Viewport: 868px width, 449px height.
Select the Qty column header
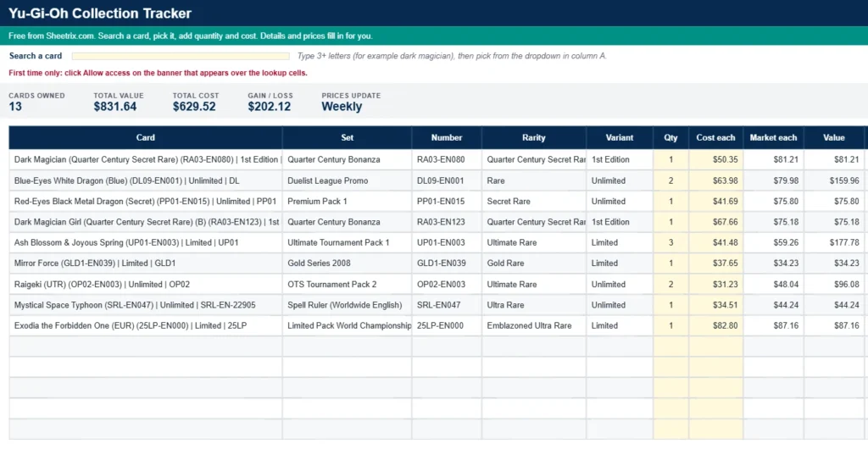671,138
